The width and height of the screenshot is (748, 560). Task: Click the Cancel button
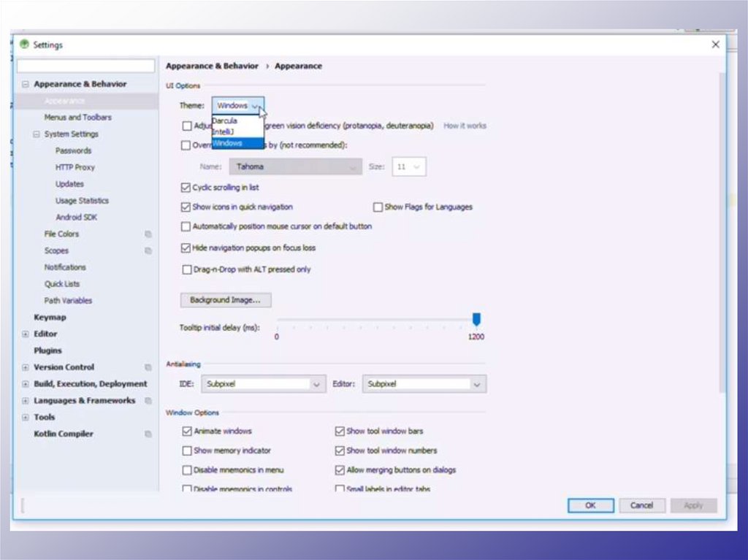tap(641, 506)
